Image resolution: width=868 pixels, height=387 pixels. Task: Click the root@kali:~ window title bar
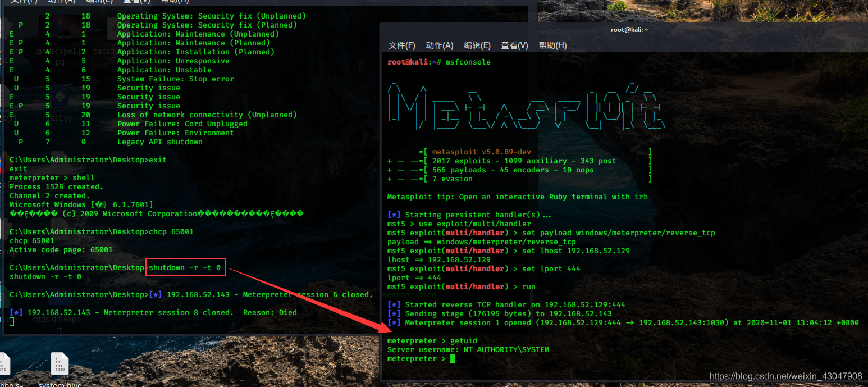tap(624, 30)
